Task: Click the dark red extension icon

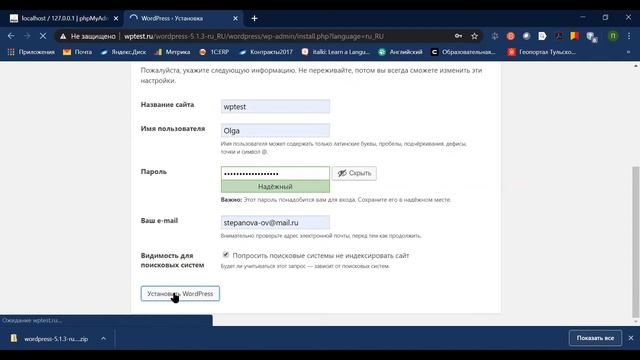Action: [558, 36]
